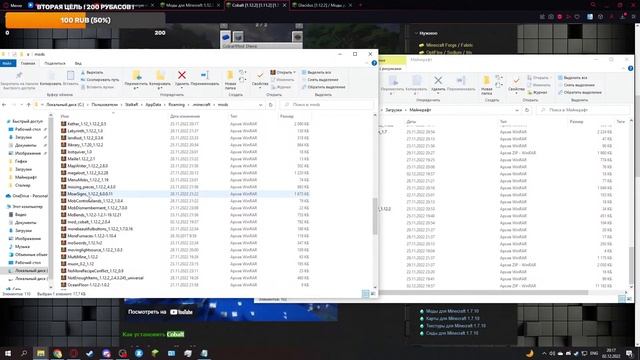Click the Paste clipboard icon in mods ribbon
The height and width of the screenshot is (360, 640).
click(x=71, y=76)
